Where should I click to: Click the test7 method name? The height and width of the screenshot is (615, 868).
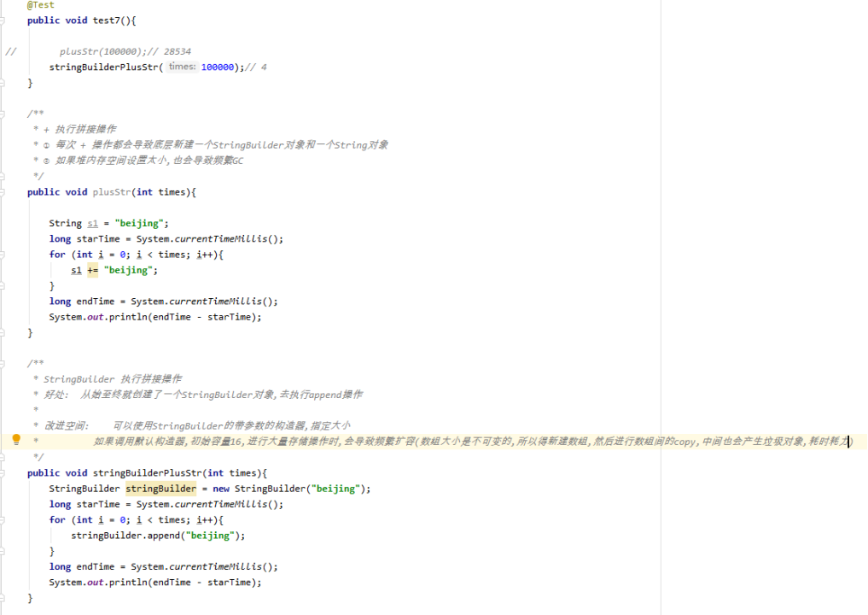(x=107, y=20)
